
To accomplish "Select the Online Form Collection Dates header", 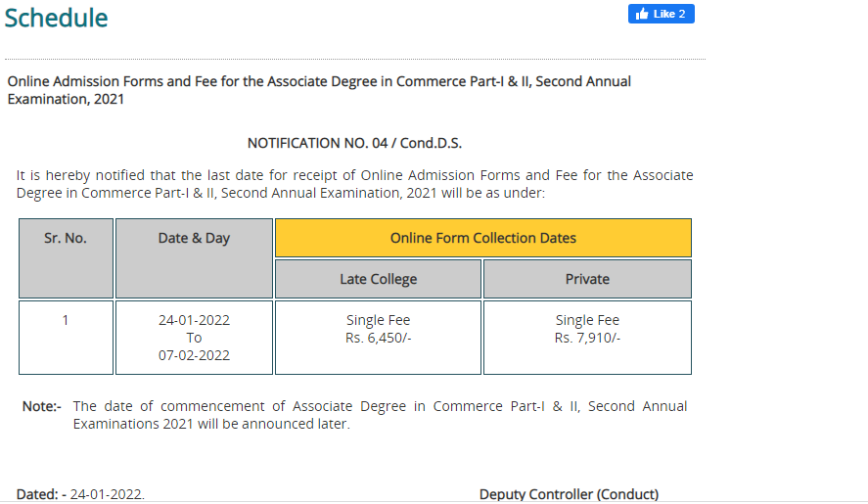I will tap(482, 238).
